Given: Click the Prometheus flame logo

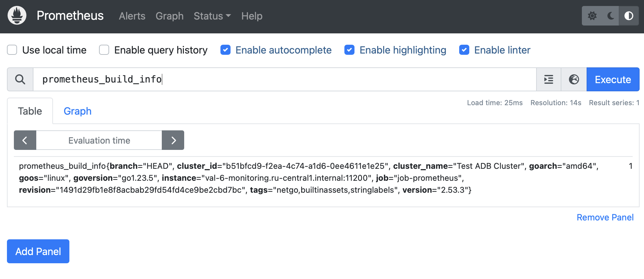Looking at the screenshot, I should pyautogui.click(x=17, y=15).
